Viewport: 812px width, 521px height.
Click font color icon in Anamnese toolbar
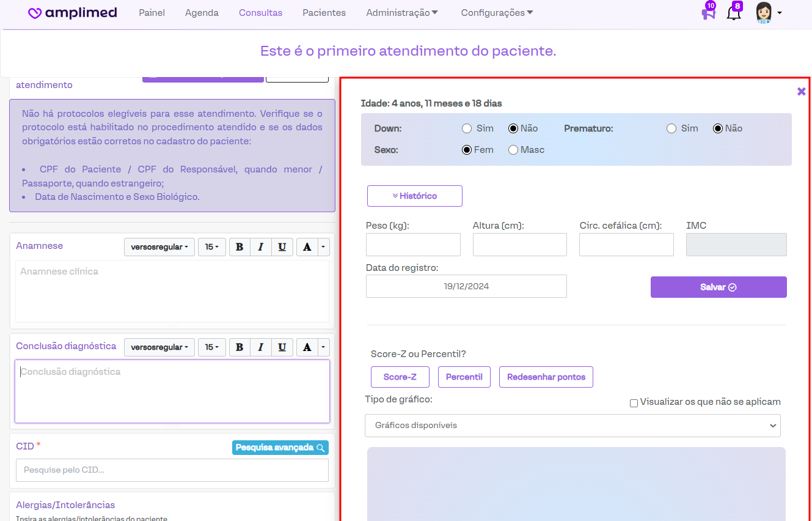tap(307, 247)
